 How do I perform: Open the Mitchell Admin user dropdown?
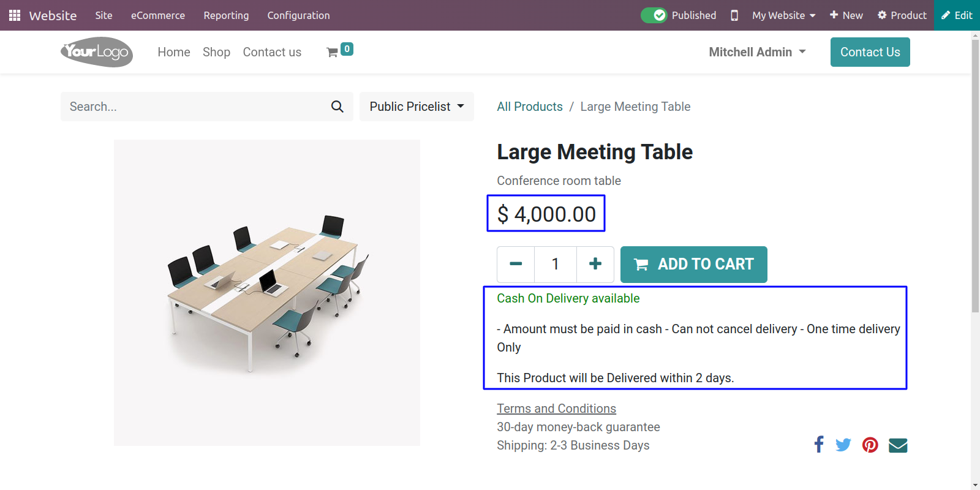tap(757, 52)
